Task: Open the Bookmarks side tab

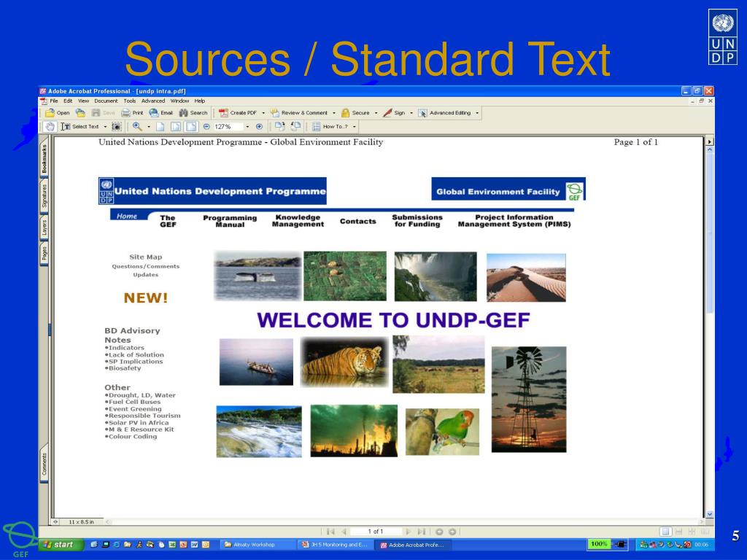Action: pos(44,159)
